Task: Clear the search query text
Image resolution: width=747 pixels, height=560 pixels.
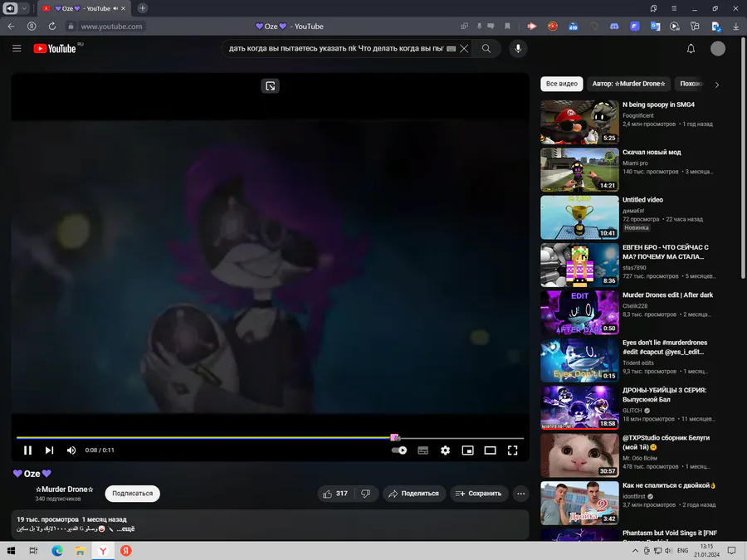Action: (x=464, y=49)
